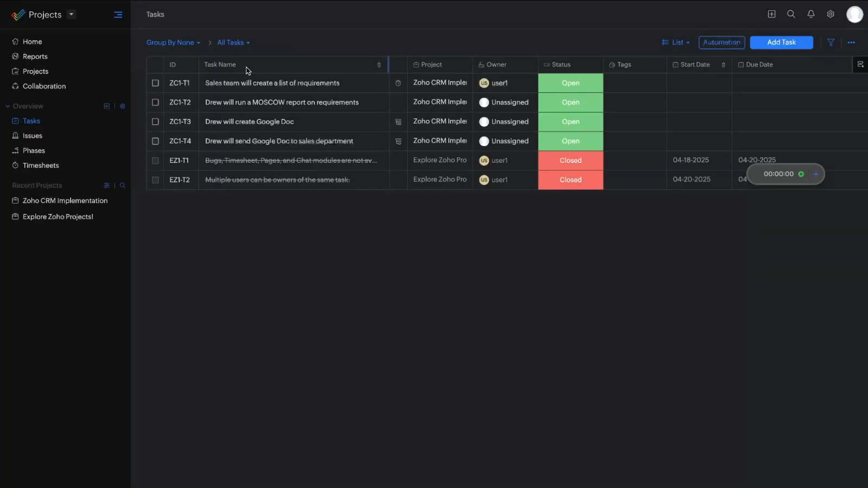
Task: Select Tasks in the Overview section
Action: point(31,121)
